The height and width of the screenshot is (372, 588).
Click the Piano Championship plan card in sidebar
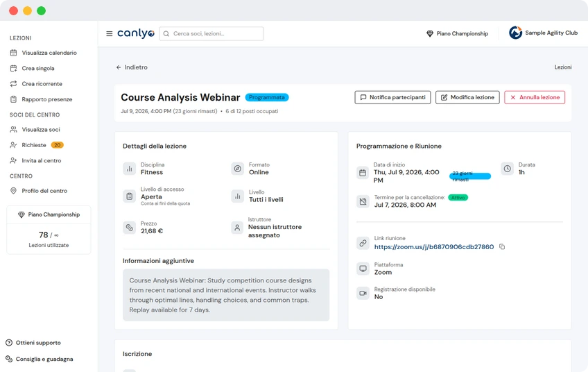(x=49, y=214)
